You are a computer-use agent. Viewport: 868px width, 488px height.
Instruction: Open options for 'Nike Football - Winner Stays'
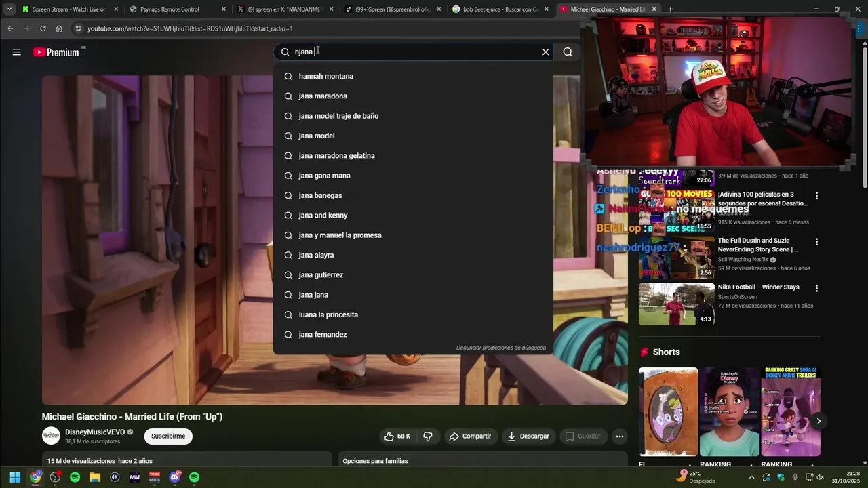pos(816,288)
